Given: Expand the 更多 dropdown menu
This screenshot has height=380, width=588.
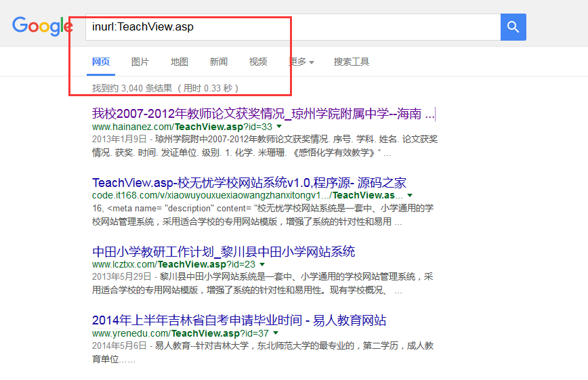Looking at the screenshot, I should coord(301,62).
